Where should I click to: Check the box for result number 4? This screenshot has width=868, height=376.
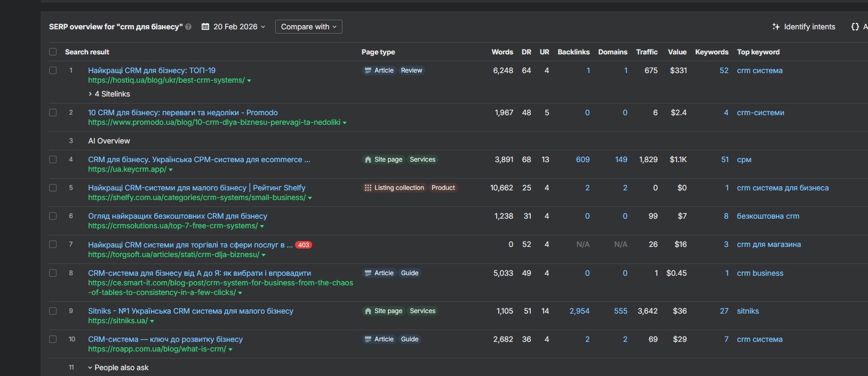tap(53, 159)
